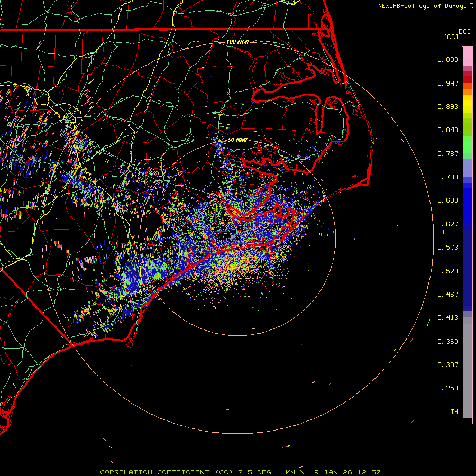Click the Correlation Coefficient product caption
The width and height of the screenshot is (476, 476).
240,472
